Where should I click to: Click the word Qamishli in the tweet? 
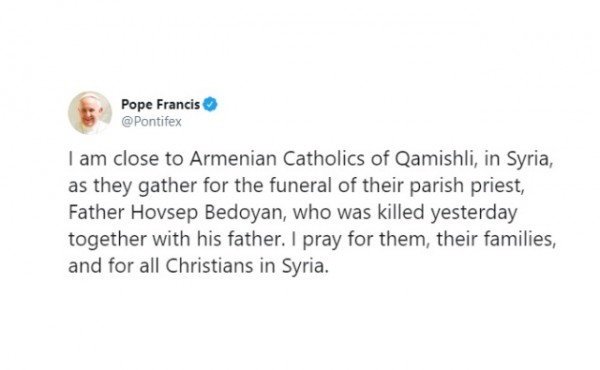tap(435, 159)
